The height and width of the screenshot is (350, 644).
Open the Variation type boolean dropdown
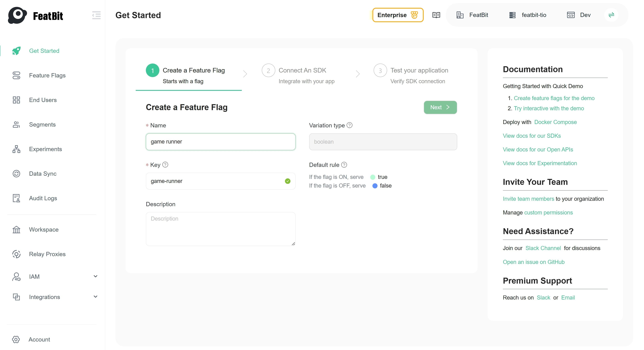click(x=383, y=142)
